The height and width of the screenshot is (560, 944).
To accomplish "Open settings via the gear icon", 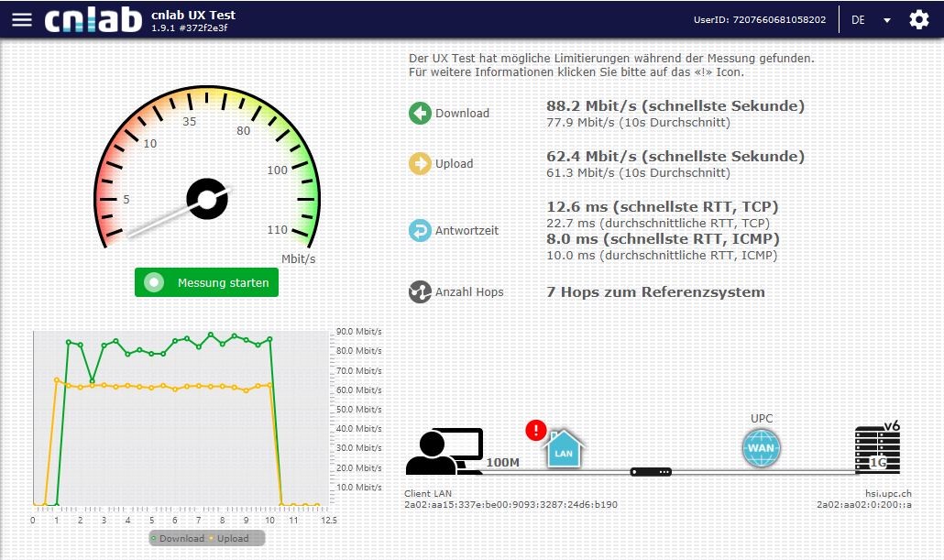I will (x=918, y=20).
